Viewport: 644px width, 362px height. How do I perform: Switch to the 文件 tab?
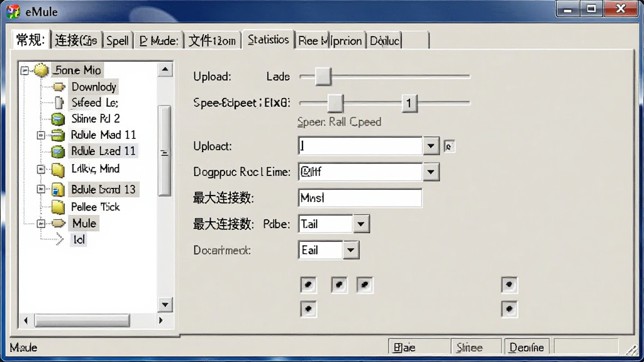[x=212, y=41]
